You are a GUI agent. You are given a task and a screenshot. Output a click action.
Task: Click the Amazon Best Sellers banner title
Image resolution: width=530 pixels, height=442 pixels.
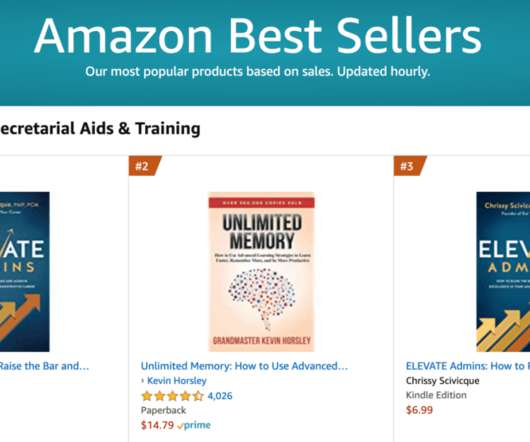[258, 36]
